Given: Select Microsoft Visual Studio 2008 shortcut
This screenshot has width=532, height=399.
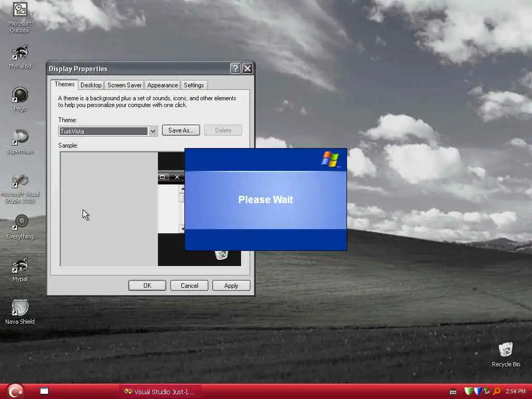Looking at the screenshot, I should pyautogui.click(x=20, y=189).
